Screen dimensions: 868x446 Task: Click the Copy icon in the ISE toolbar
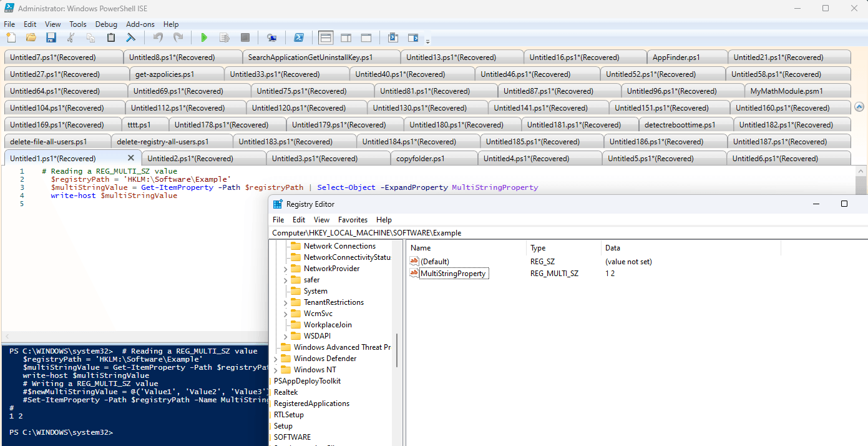(x=90, y=37)
